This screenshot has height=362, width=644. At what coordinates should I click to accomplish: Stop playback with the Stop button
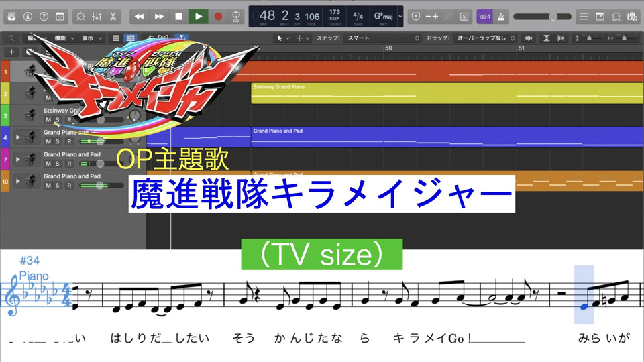[x=178, y=16]
